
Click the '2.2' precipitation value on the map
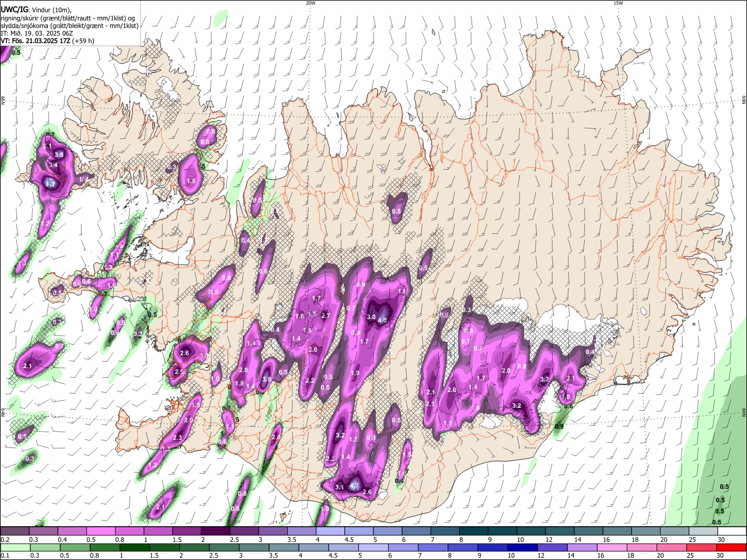point(310,380)
